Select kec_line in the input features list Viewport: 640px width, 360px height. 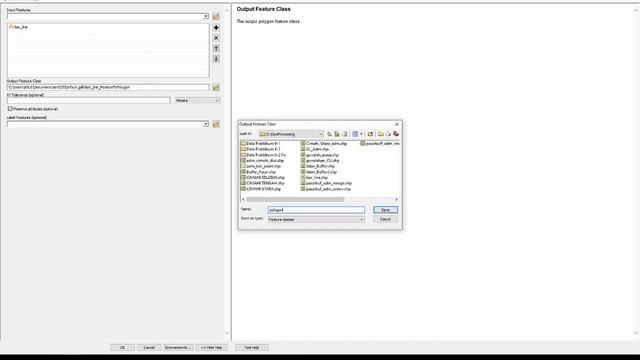click(x=18, y=27)
